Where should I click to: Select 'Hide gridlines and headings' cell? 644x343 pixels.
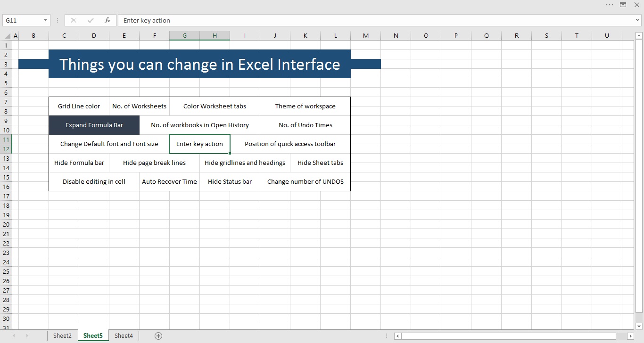tap(245, 163)
